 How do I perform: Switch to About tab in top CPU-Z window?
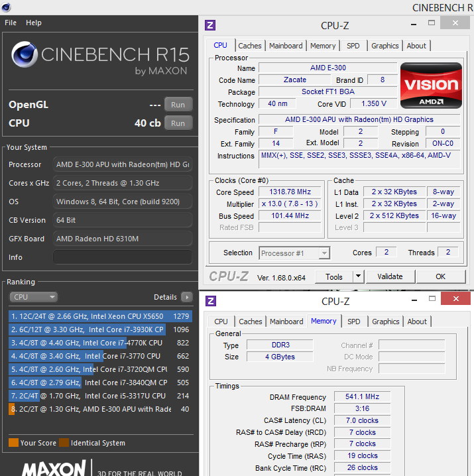tap(416, 46)
